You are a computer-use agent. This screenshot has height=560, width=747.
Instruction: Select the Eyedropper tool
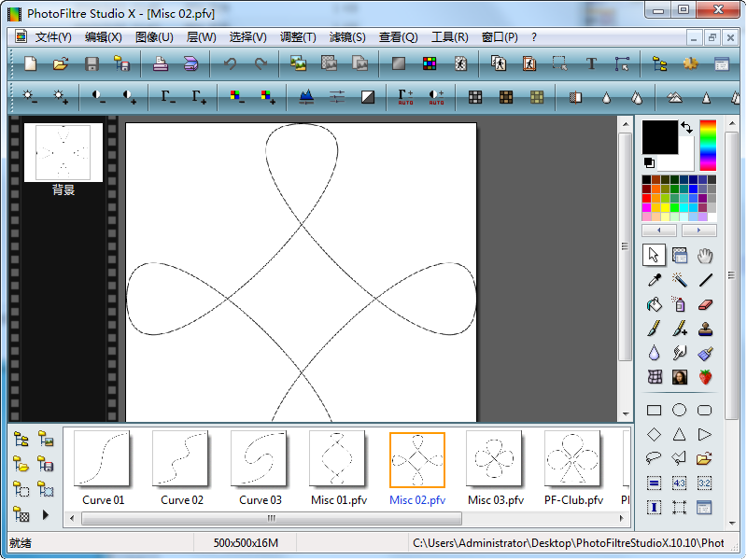pos(655,280)
